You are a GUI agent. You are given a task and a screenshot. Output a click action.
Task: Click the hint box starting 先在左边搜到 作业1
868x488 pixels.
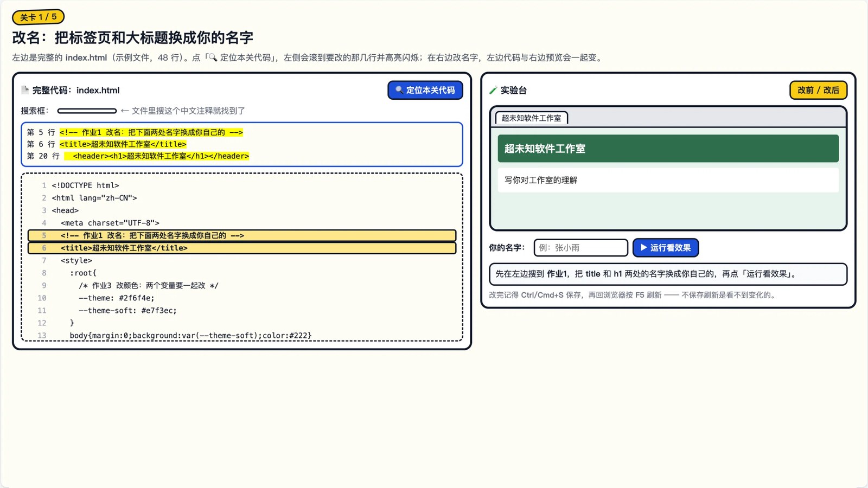pyautogui.click(x=668, y=274)
